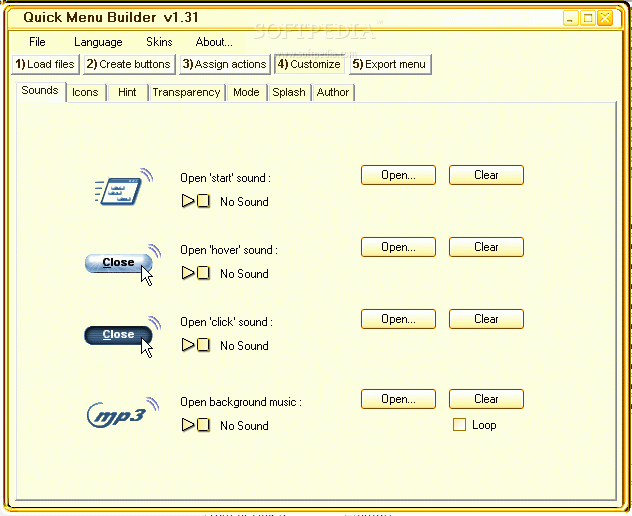632x516 pixels.
Task: Enable the Loop checkbox
Action: coord(459,424)
